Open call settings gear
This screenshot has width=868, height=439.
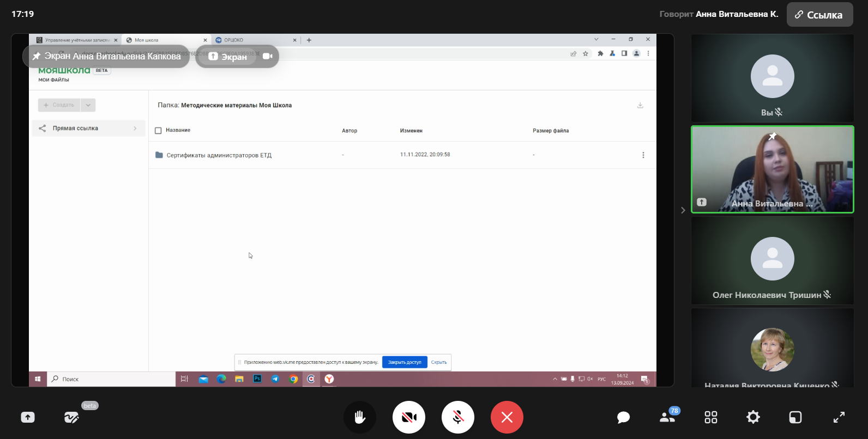click(753, 417)
